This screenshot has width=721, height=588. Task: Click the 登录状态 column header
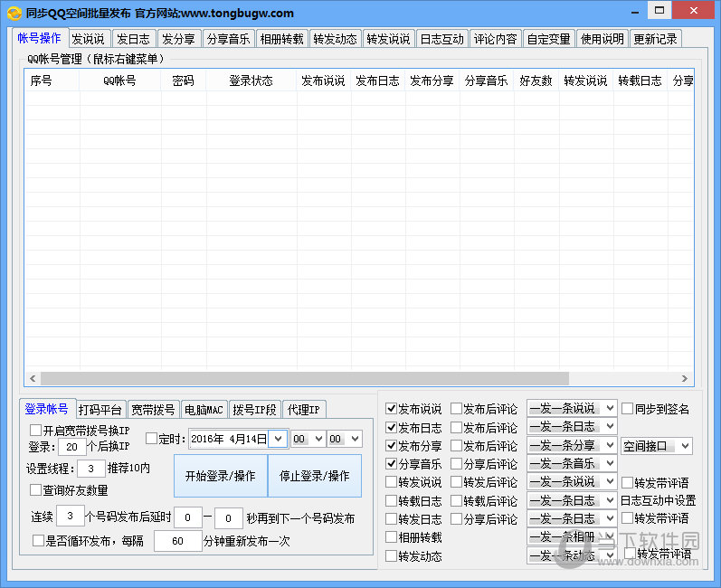pyautogui.click(x=251, y=81)
